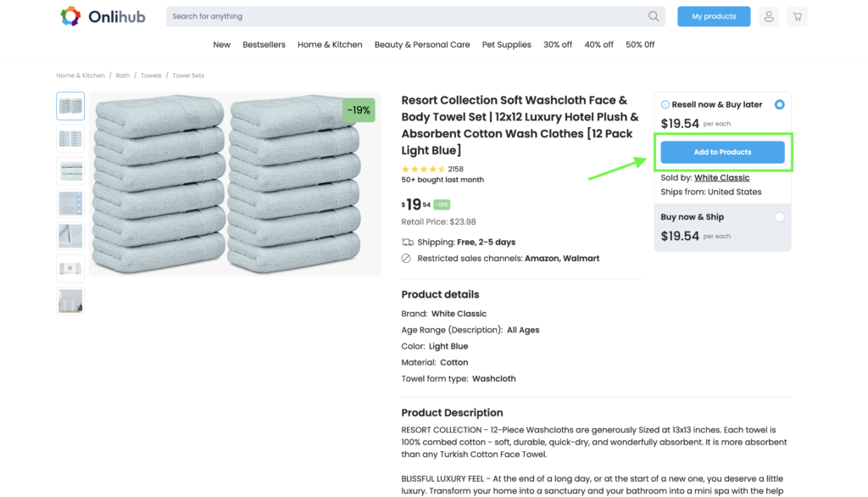
Task: Go to the Bestsellers section
Action: click(x=264, y=45)
